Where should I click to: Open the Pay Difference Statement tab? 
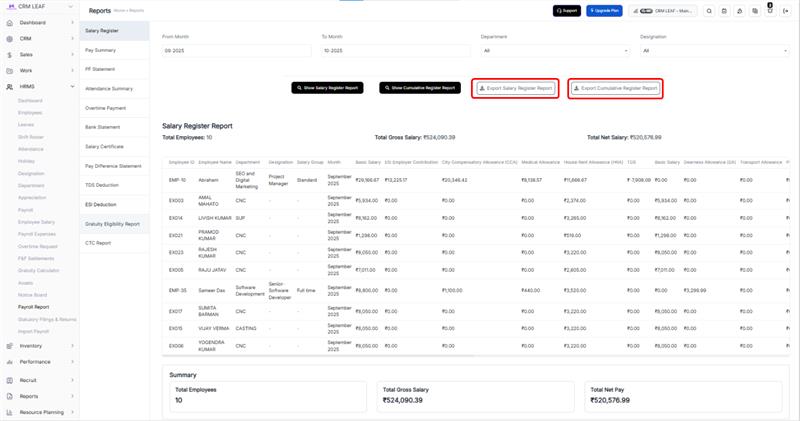(114, 166)
